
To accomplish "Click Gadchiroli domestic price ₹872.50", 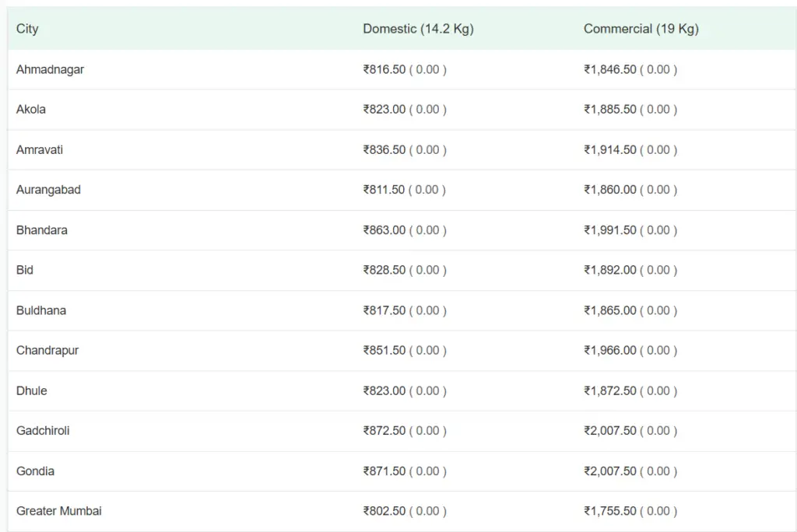I will tap(384, 431).
